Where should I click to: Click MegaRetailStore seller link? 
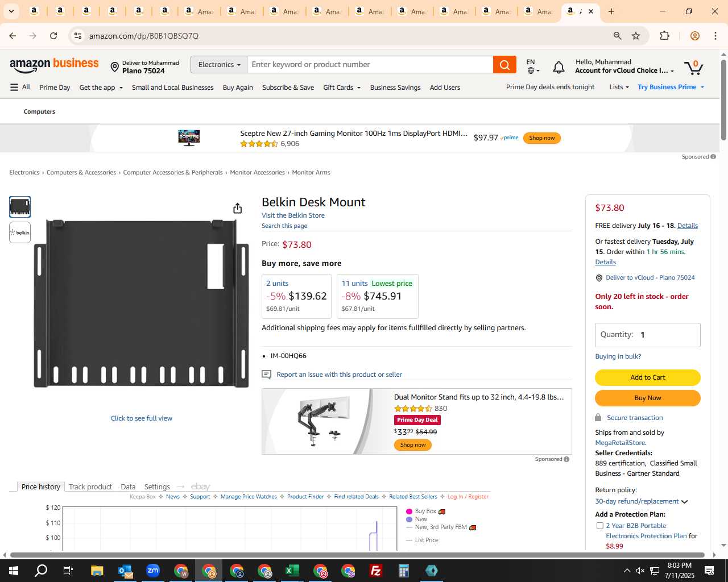pos(620,443)
